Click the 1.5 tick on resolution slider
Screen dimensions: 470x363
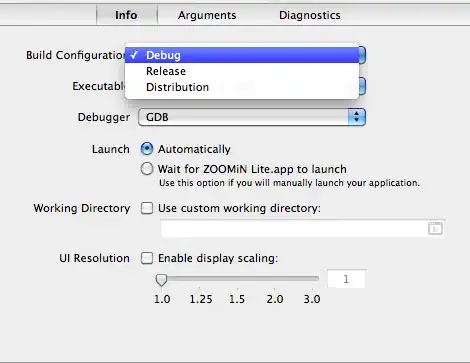pyautogui.click(x=237, y=299)
